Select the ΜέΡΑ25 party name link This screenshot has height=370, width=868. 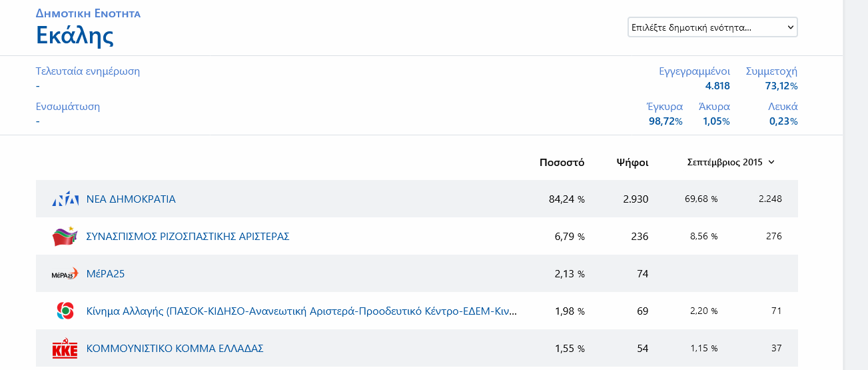(106, 273)
